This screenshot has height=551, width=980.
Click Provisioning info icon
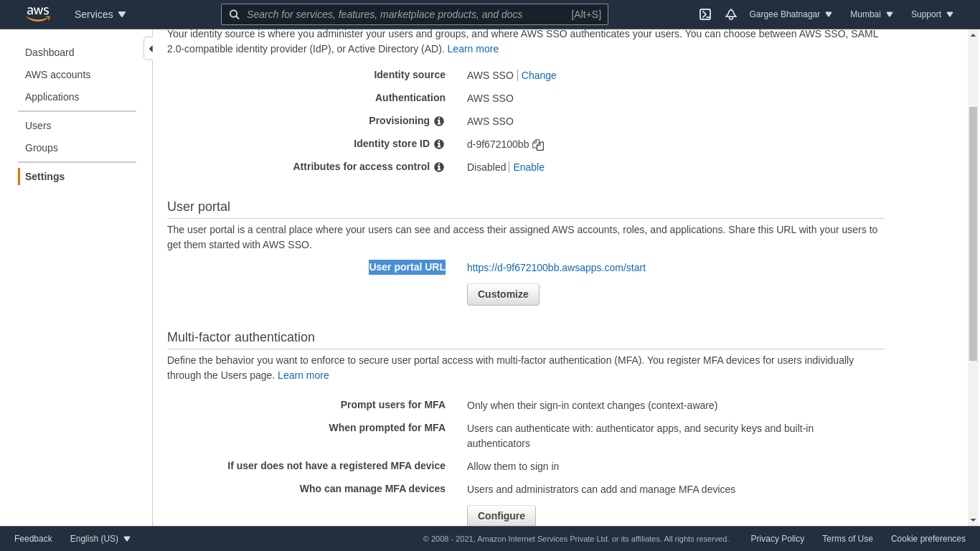439,121
